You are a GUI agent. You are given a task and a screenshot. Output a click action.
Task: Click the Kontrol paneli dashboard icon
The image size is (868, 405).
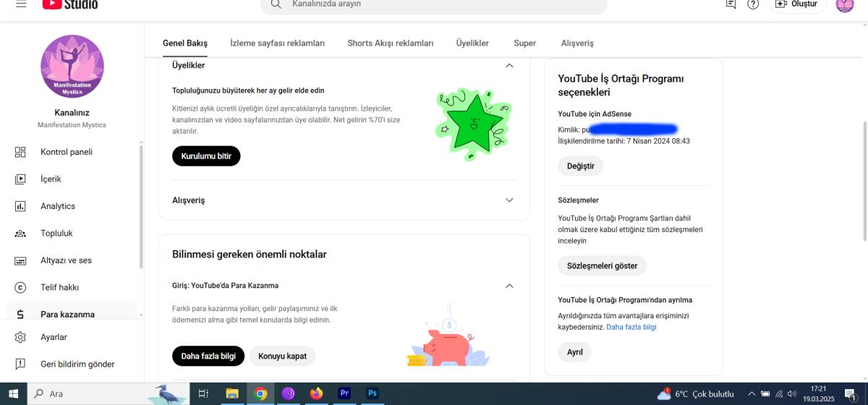(x=20, y=152)
